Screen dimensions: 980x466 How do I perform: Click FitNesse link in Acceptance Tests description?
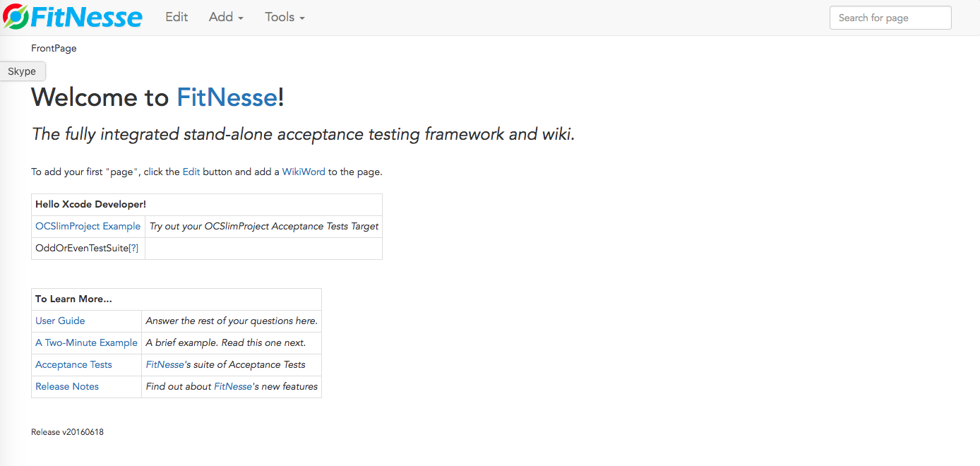165,364
